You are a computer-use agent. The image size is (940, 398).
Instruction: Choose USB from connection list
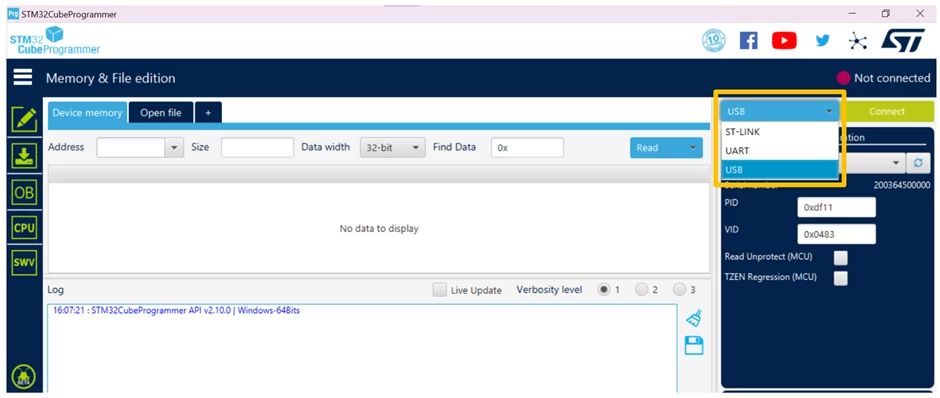[780, 170]
